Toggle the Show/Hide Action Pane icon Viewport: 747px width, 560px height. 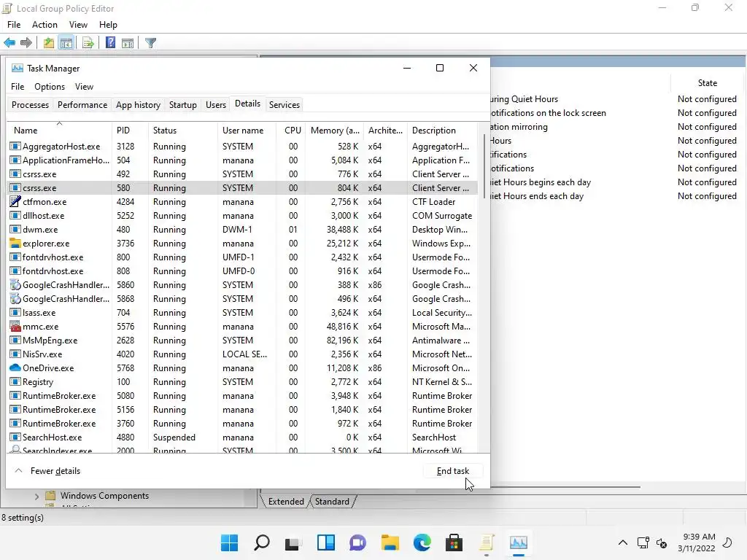point(128,43)
